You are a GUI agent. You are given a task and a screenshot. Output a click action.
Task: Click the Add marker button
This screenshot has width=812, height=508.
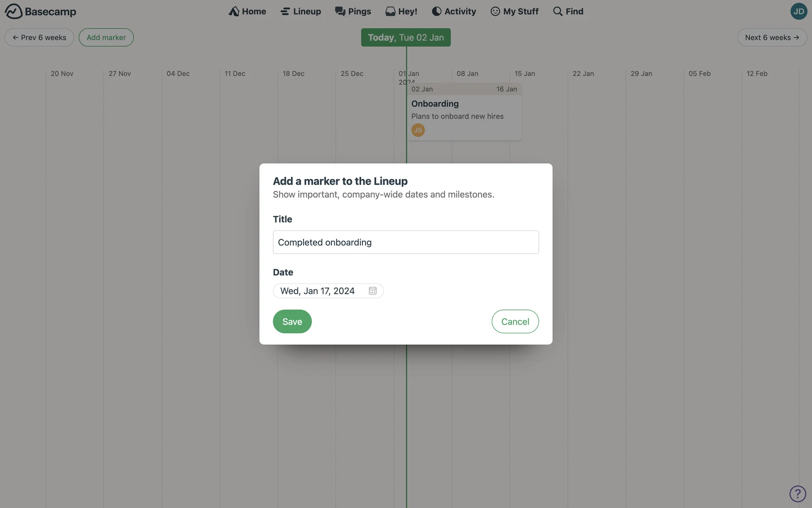click(x=106, y=37)
